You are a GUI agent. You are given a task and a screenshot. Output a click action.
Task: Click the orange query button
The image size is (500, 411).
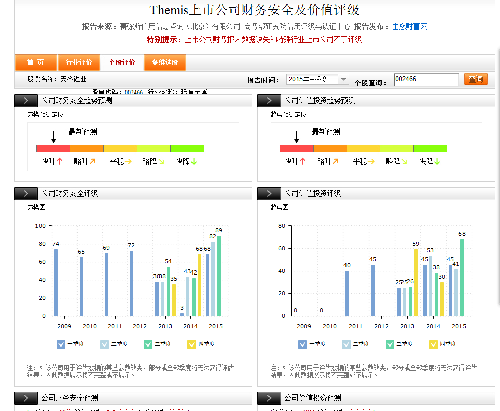(x=476, y=79)
